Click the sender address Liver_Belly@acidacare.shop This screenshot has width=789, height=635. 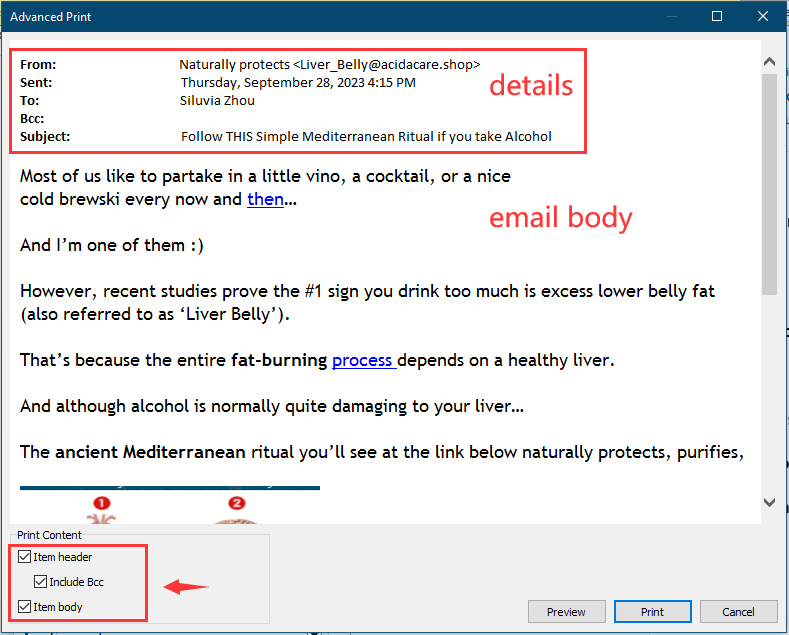coord(386,64)
